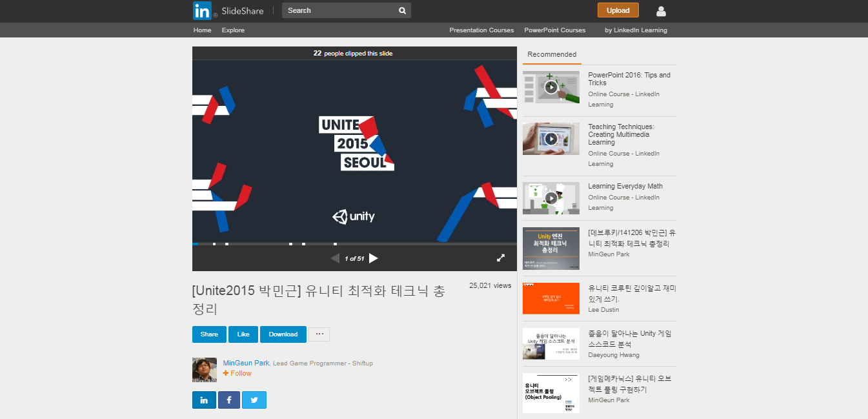Share on Twitter icon button
Image resolution: width=868 pixels, height=419 pixels.
(254, 400)
